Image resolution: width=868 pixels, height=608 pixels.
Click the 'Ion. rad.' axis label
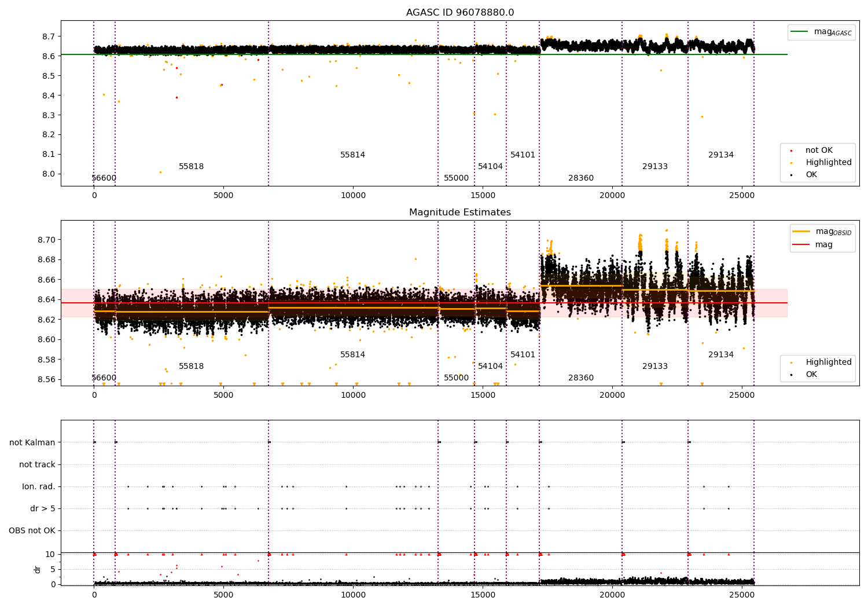[39, 486]
